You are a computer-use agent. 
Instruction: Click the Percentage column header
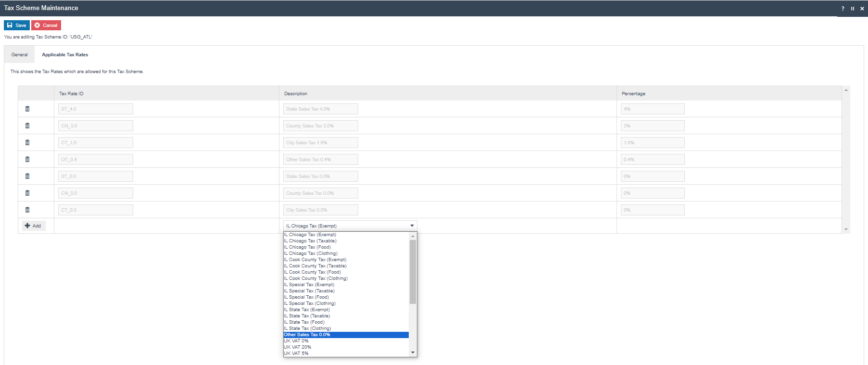click(x=729, y=93)
